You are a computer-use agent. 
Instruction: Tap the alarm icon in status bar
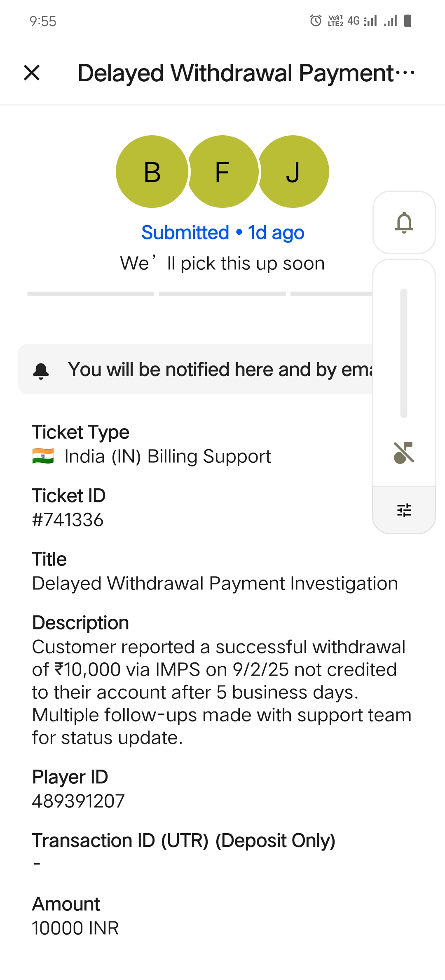pos(316,20)
